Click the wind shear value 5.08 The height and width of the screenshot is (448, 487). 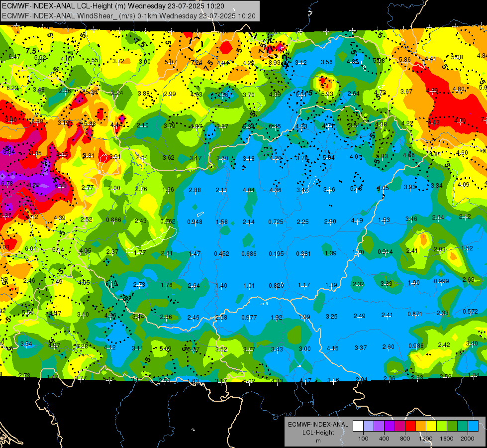pyautogui.click(x=457, y=57)
